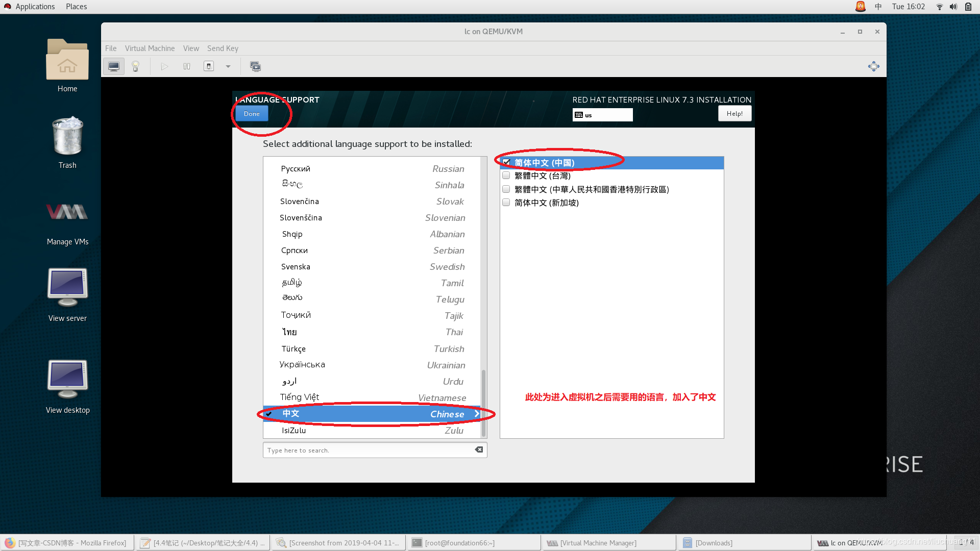Click the language search field
This screenshot has height=551, width=980.
375,450
